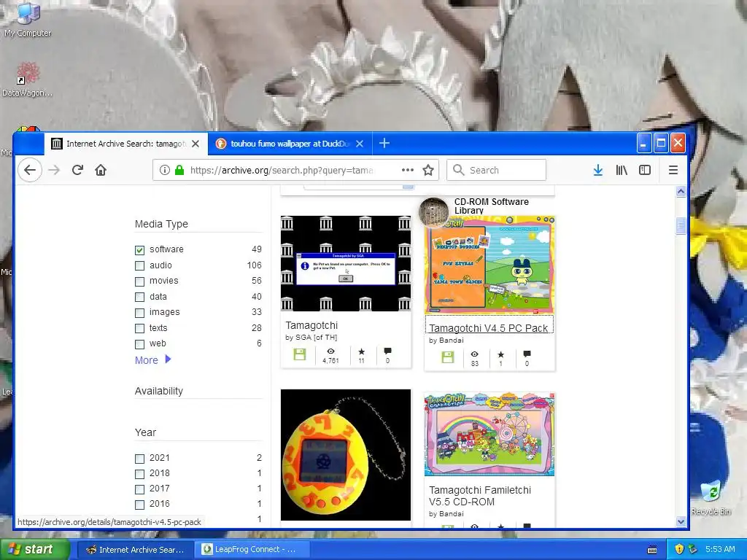Viewport: 747px width, 560px height.
Task: Click the CD-ROM Software Library round icon
Action: tap(434, 212)
